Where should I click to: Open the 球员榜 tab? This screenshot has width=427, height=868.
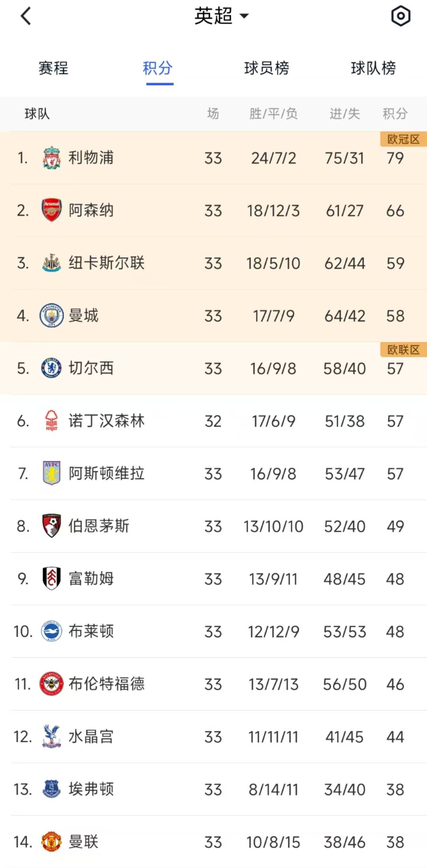[x=266, y=68]
